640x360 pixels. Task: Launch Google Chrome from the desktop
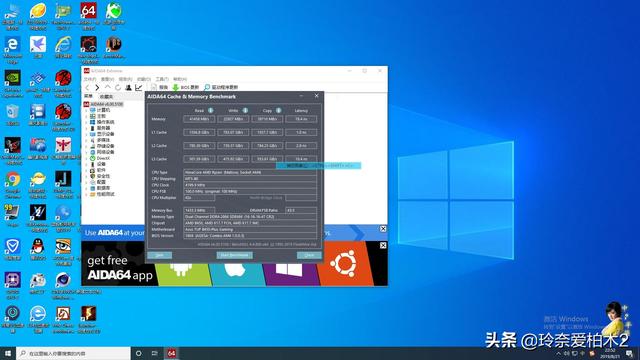click(13, 179)
